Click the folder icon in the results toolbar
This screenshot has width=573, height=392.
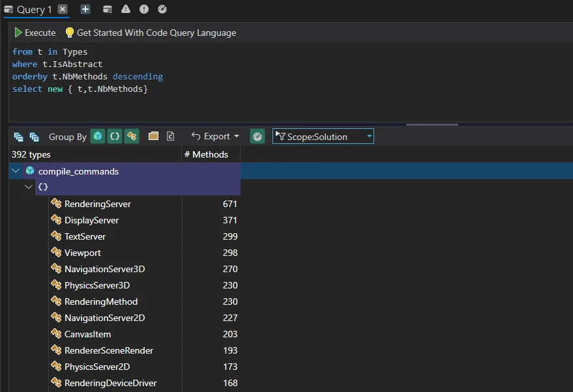(153, 136)
